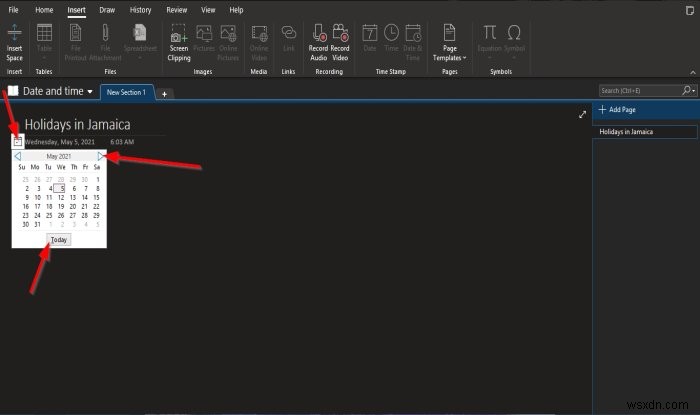This screenshot has height=415, width=700.
Task: Switch to the Home tab
Action: point(44,10)
